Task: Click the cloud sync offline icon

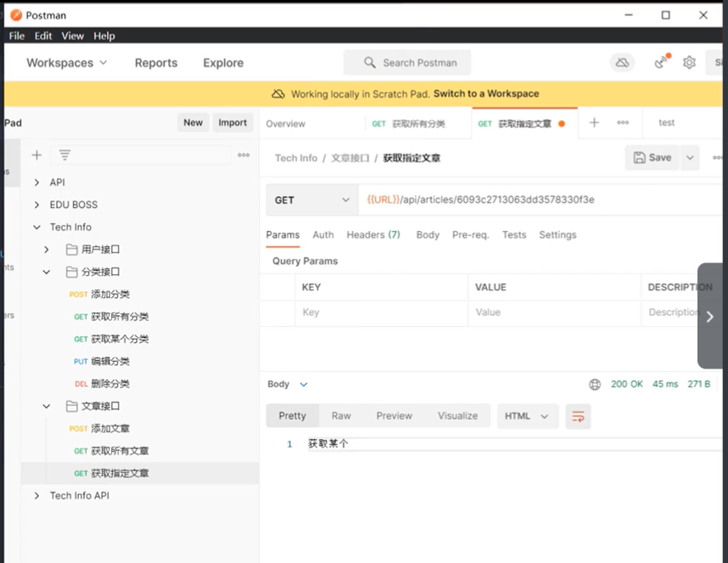Action: pyautogui.click(x=622, y=62)
